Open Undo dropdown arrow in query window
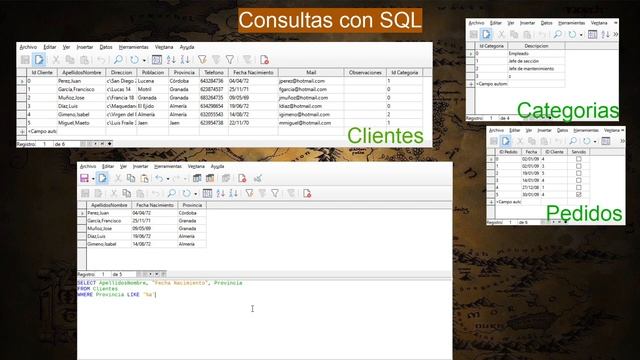 (168, 179)
